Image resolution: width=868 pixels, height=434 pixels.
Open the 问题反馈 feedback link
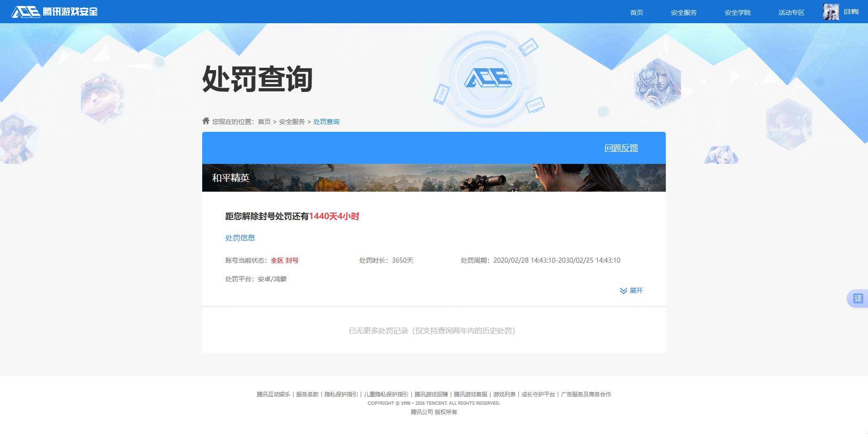pos(621,148)
